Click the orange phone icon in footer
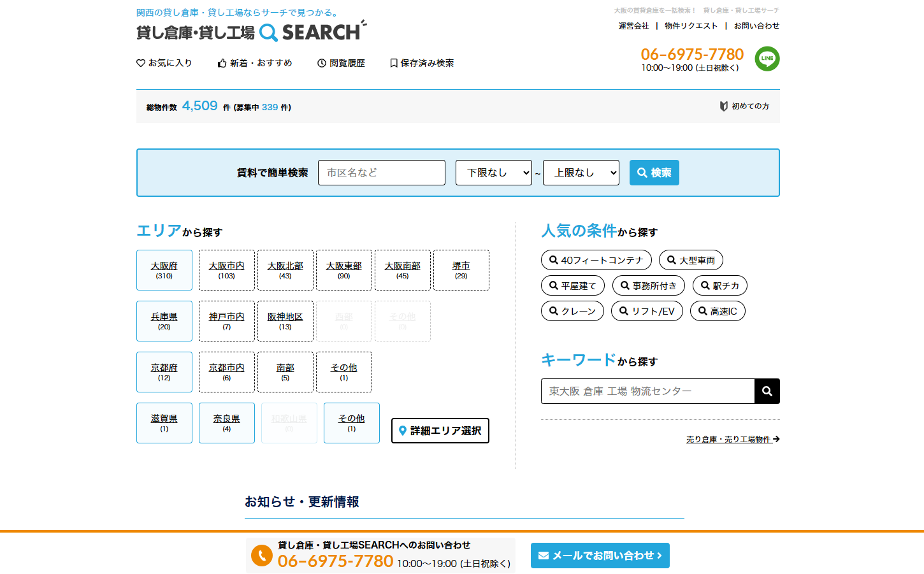Screen dimensions: 924x574 coord(261,556)
